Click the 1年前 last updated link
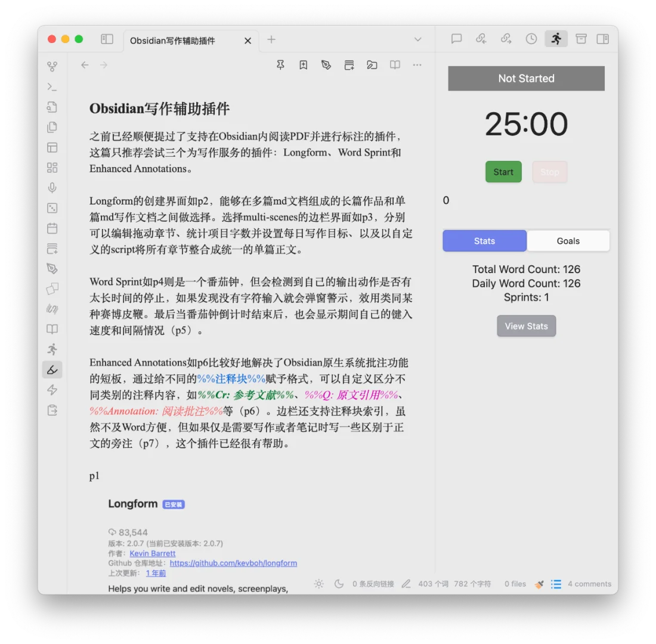656x644 pixels. (156, 573)
